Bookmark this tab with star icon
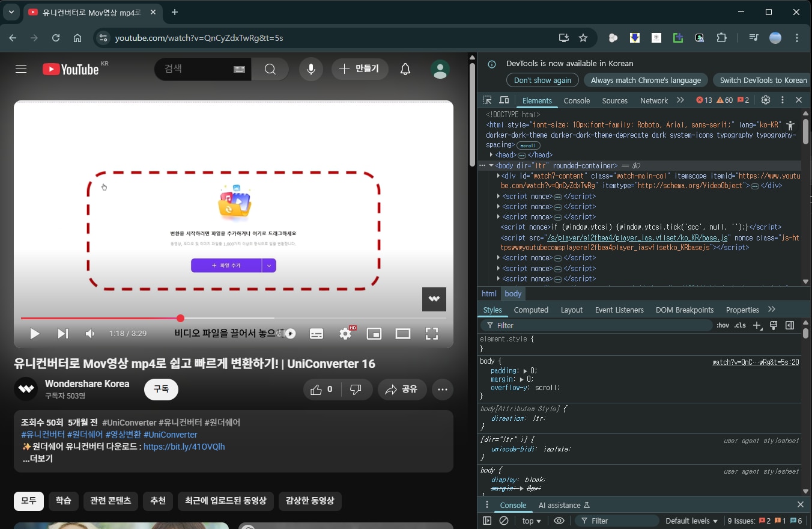812x529 pixels. pos(583,38)
